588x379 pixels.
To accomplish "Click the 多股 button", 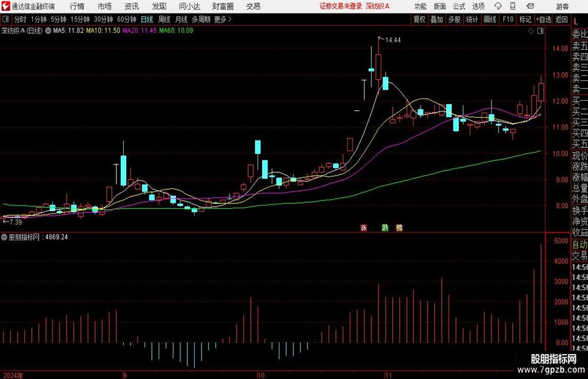I will (x=454, y=19).
